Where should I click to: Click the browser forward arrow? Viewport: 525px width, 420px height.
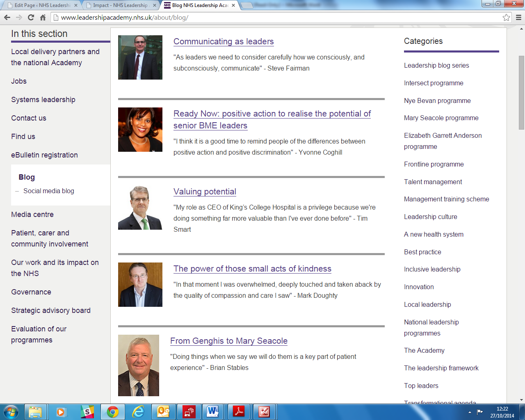point(19,17)
